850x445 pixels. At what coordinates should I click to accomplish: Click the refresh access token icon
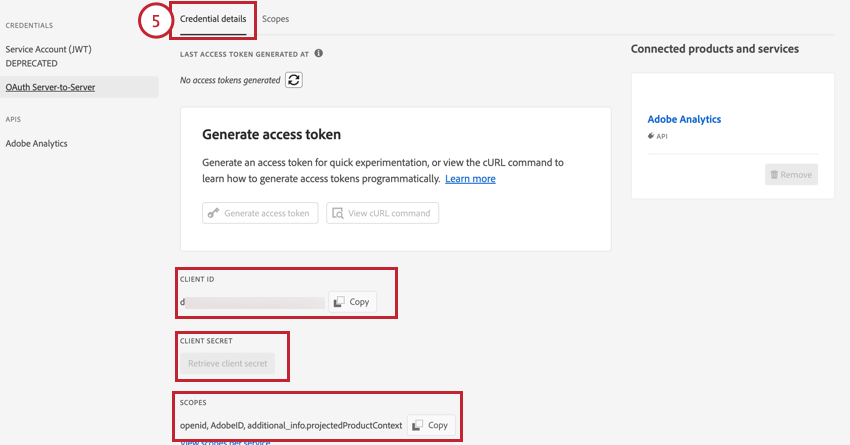(294, 80)
